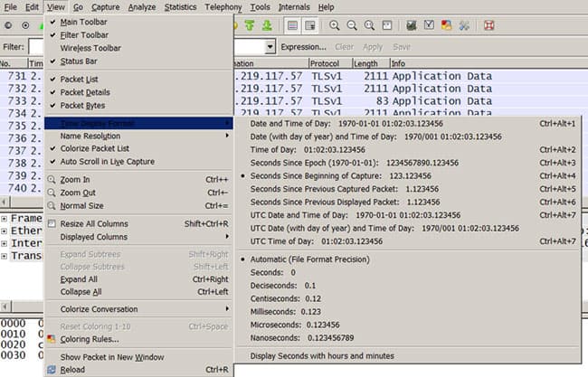Expand the Frame tree node
The width and height of the screenshot is (588, 377).
click(4, 219)
